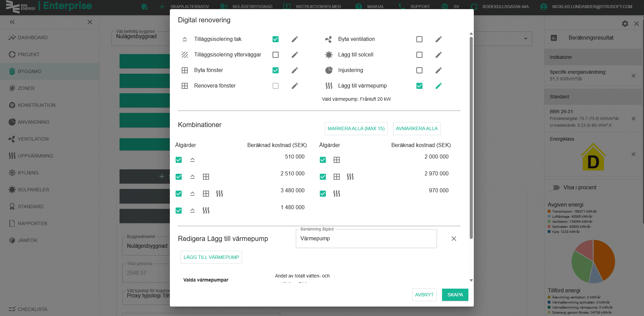Collapse the left sidebar with double chevron
Viewport: 644px width, 316px height.
tap(12, 22)
